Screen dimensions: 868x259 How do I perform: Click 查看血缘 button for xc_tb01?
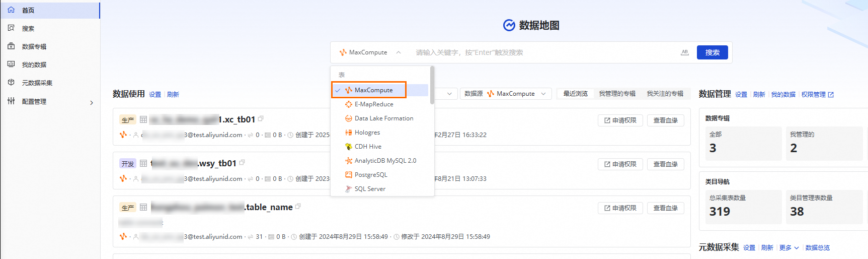[665, 120]
